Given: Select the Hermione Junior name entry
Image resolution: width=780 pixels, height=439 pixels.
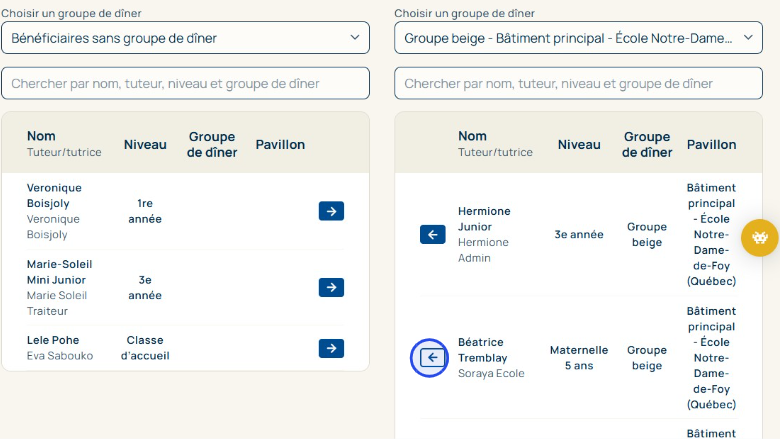Looking at the screenshot, I should coord(484,219).
